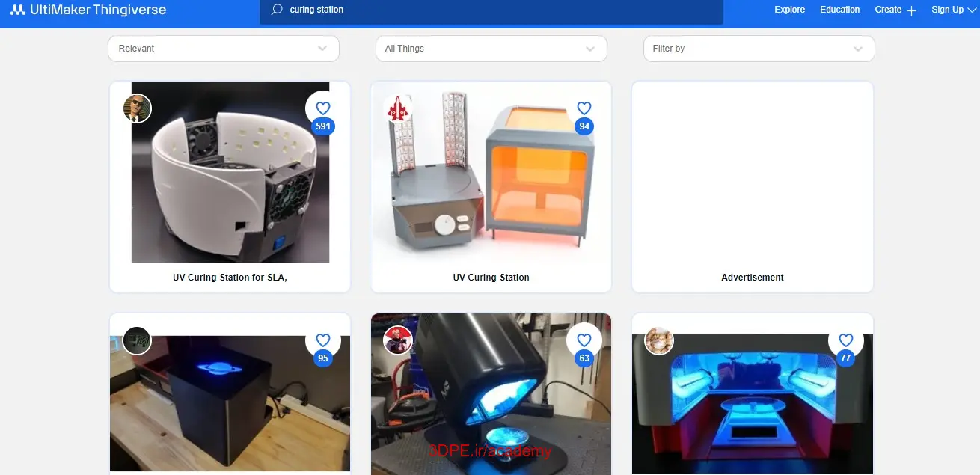The height and width of the screenshot is (475, 980).
Task: Open the Sign Up menu
Action: click(x=947, y=10)
